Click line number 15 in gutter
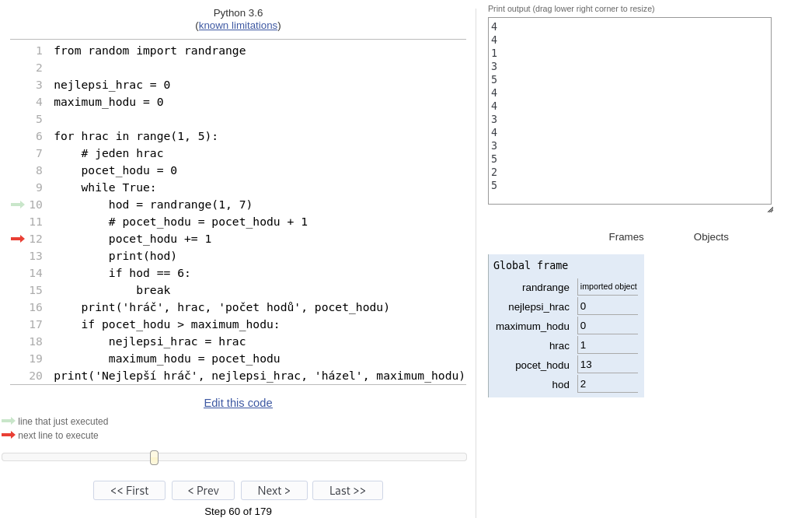 tap(36, 290)
